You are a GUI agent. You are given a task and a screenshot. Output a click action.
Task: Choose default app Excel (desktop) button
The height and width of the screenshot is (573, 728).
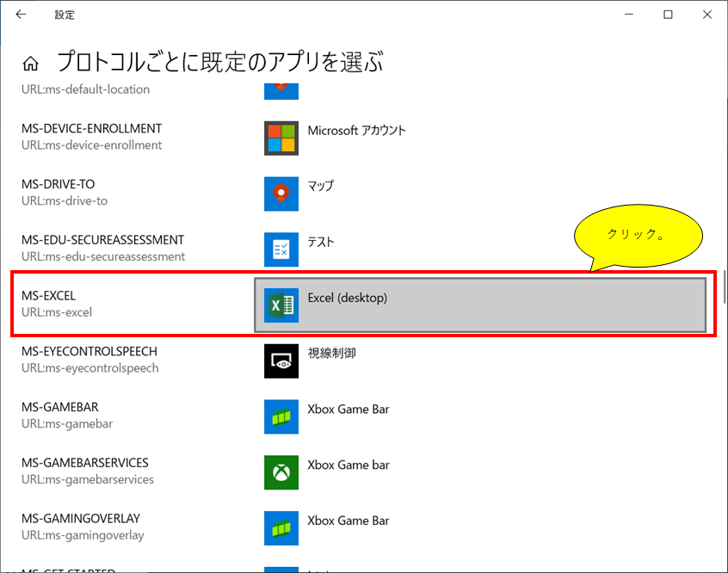coord(480,305)
